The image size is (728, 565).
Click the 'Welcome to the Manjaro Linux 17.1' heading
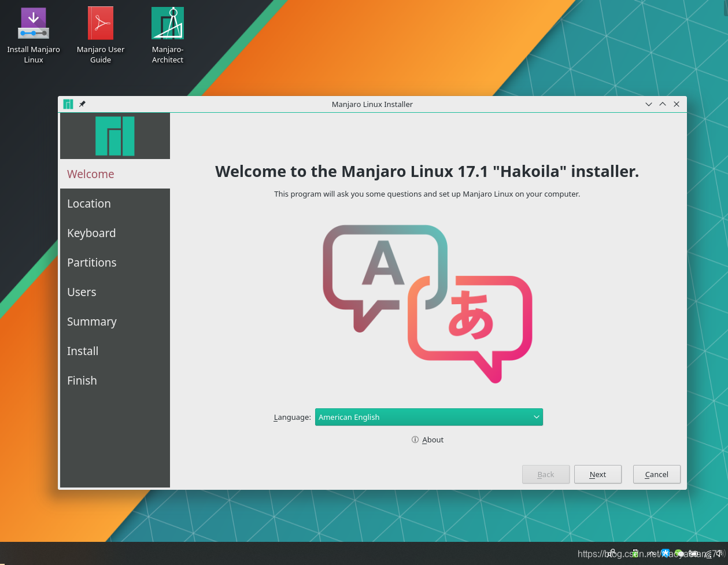click(427, 172)
